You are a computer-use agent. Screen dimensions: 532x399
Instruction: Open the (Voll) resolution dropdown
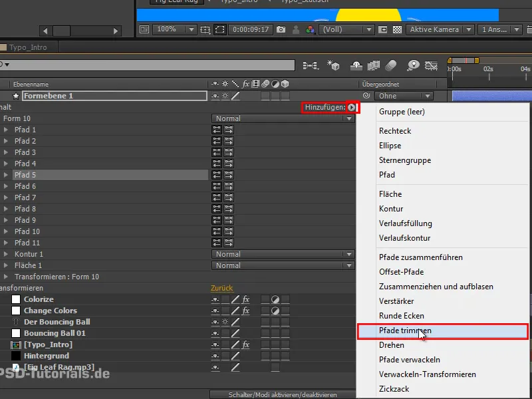pyautogui.click(x=346, y=29)
